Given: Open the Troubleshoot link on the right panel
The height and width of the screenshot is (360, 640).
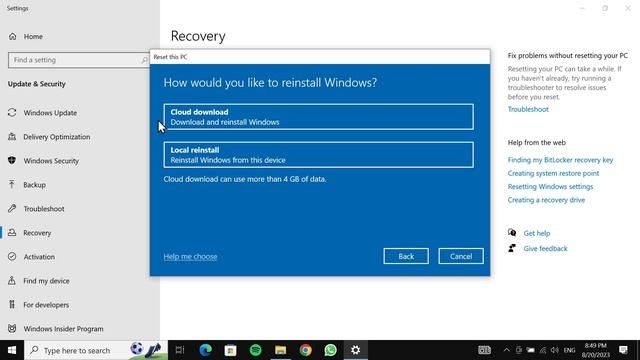Looking at the screenshot, I should click(x=528, y=109).
